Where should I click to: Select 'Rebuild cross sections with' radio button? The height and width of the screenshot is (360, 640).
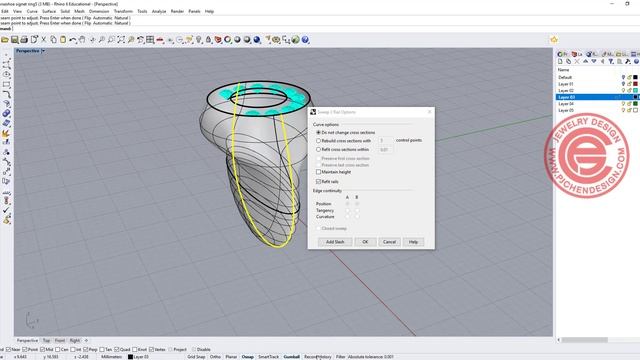click(318, 141)
